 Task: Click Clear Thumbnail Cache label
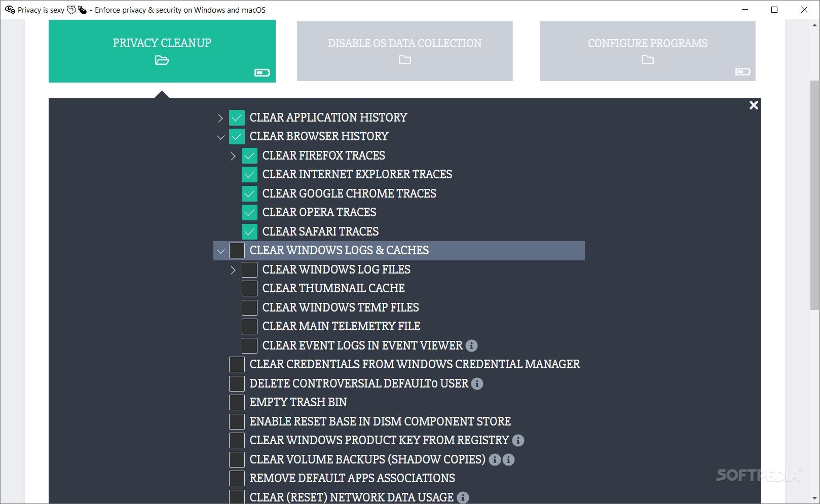coord(333,288)
